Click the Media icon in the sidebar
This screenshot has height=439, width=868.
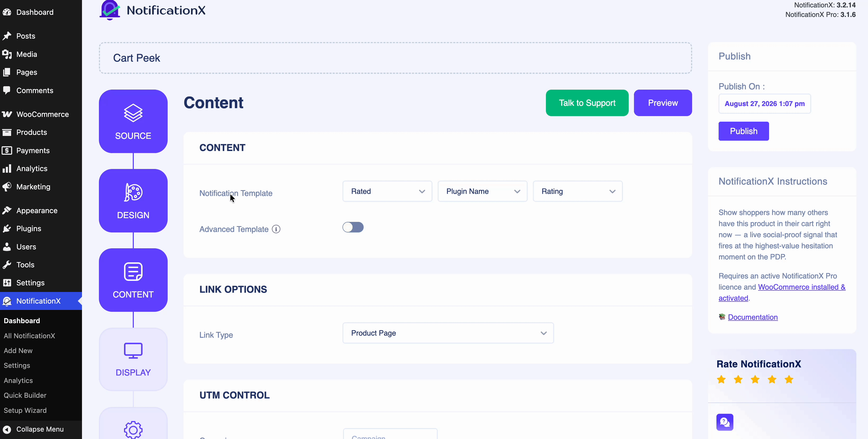pos(7,54)
